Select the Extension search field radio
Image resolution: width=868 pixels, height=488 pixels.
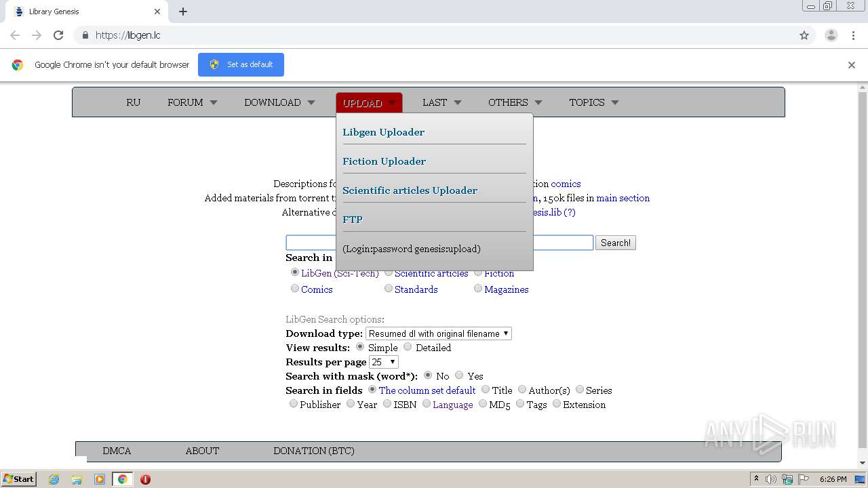tap(557, 404)
